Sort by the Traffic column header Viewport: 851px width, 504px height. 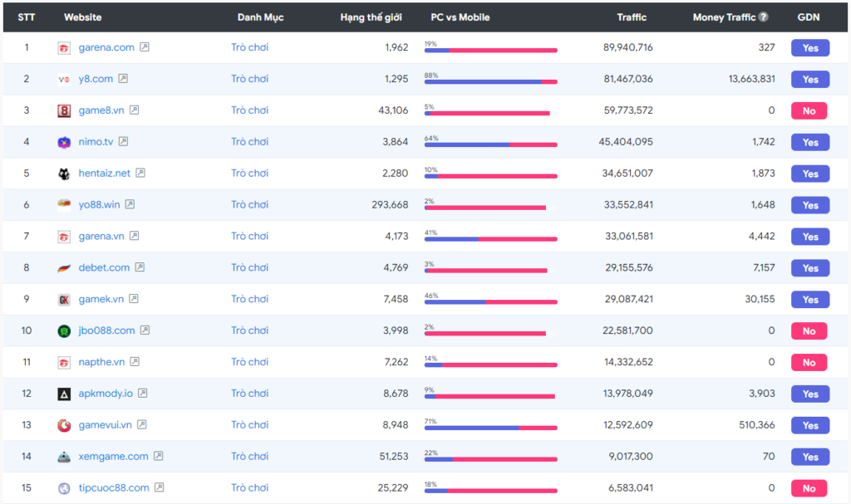click(x=632, y=17)
